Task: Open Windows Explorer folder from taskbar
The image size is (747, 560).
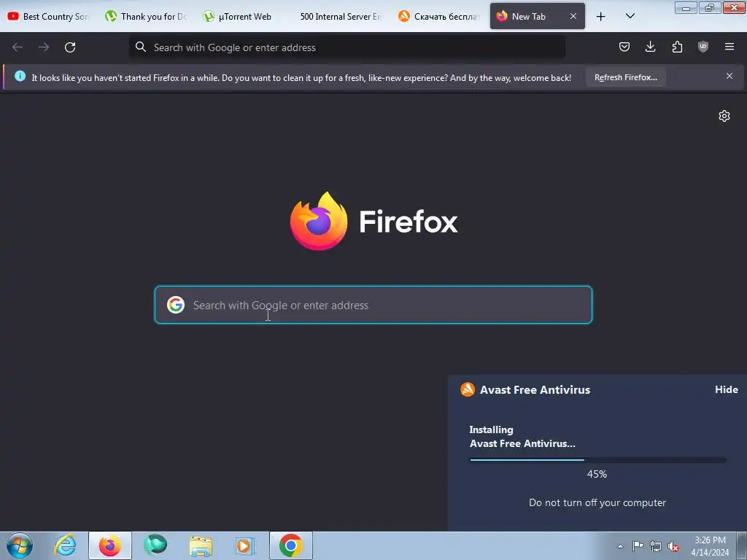Action: coord(201,545)
